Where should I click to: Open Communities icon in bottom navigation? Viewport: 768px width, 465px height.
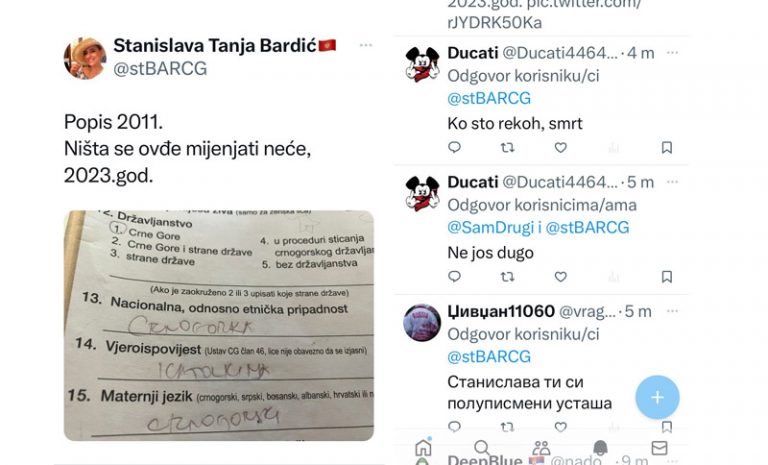pos(541,447)
